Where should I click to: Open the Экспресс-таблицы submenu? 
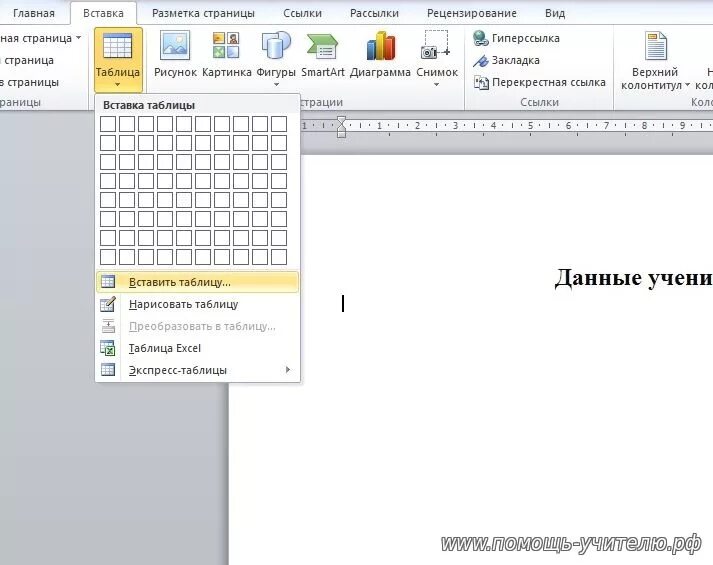point(197,370)
